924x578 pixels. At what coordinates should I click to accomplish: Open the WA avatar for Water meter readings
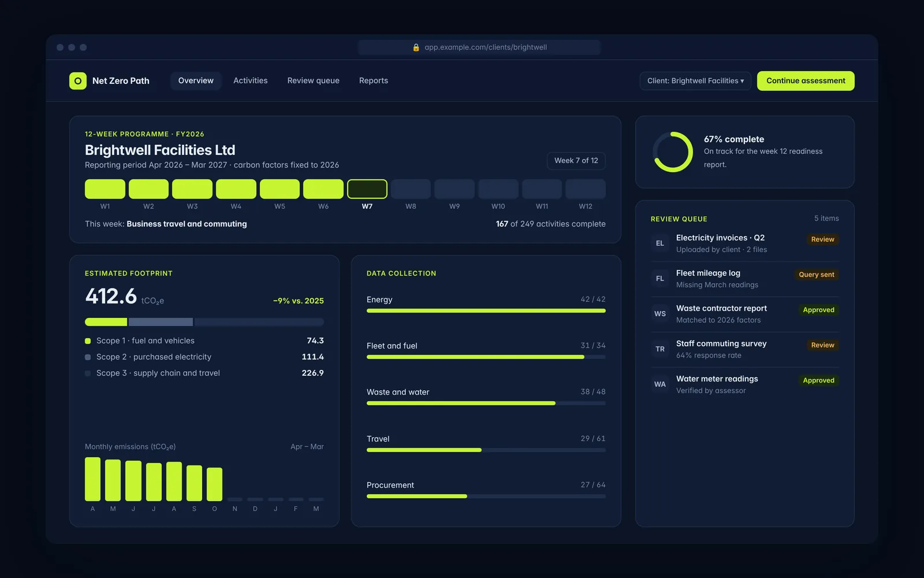coord(660,384)
